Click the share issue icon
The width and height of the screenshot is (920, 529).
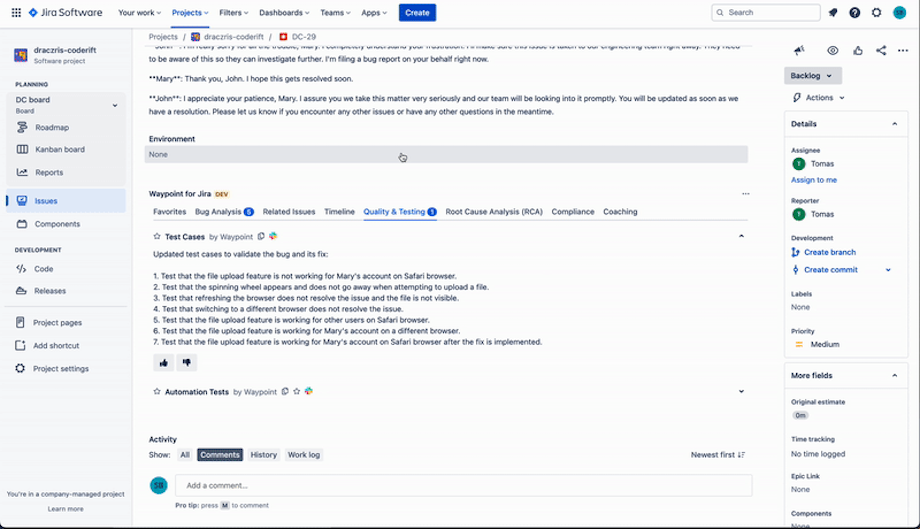[881, 50]
